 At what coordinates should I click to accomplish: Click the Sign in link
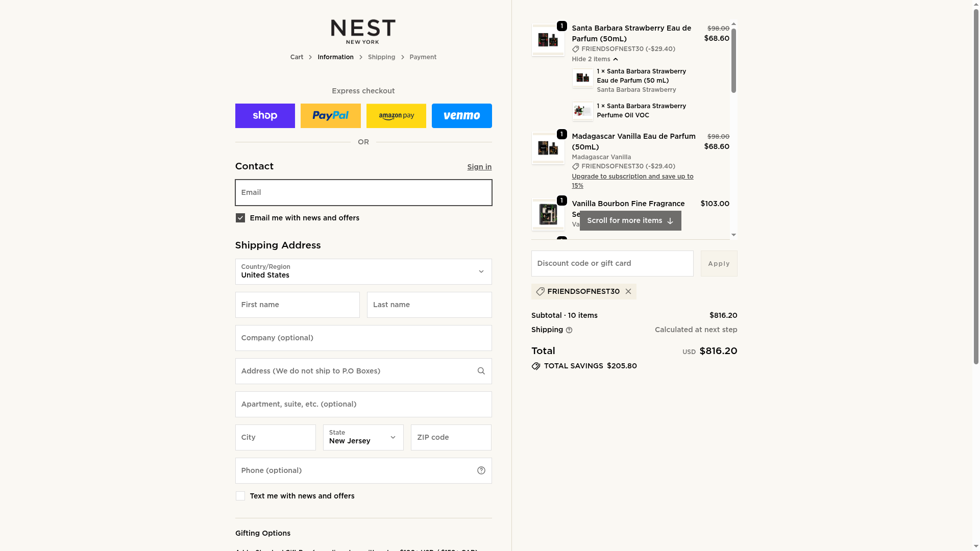479,167
